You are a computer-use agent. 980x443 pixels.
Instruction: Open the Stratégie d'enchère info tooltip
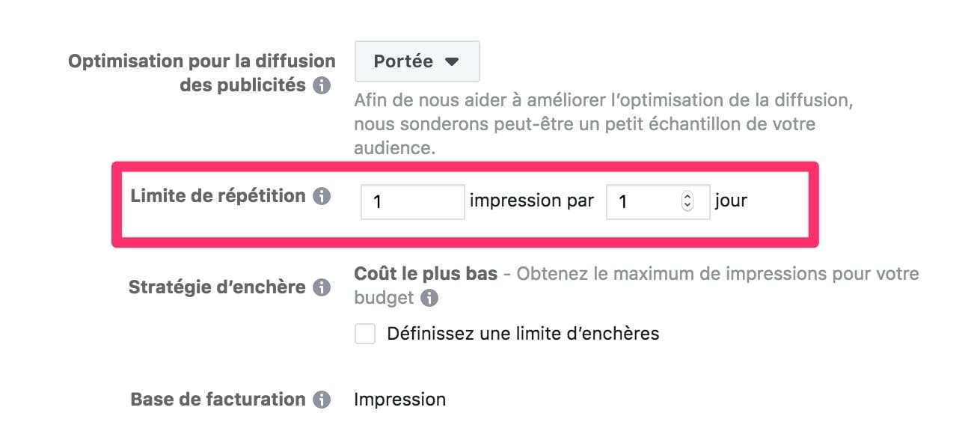322,287
